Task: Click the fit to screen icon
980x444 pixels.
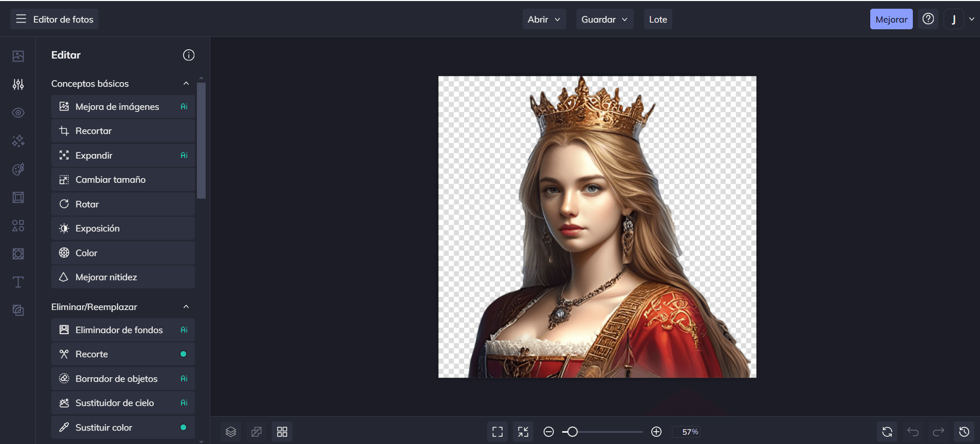Action: click(x=497, y=432)
